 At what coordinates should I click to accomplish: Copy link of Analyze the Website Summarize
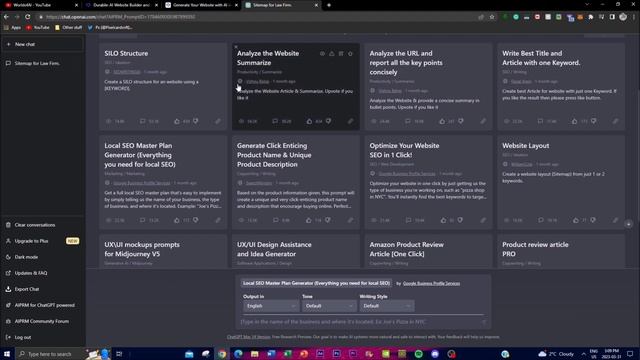pyautogui.click(x=351, y=121)
